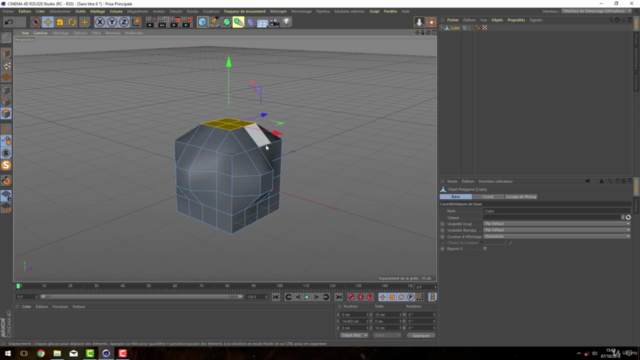Select the Rotate tool
640x360 pixels.
coord(72,22)
